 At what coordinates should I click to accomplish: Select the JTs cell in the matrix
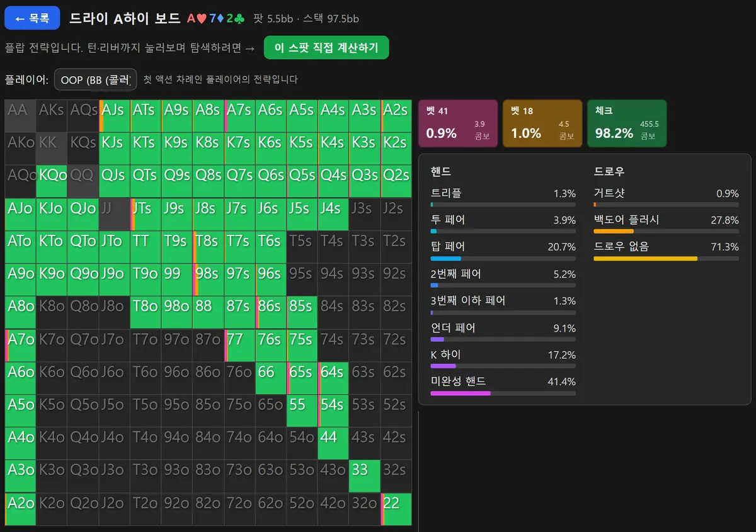(146, 214)
